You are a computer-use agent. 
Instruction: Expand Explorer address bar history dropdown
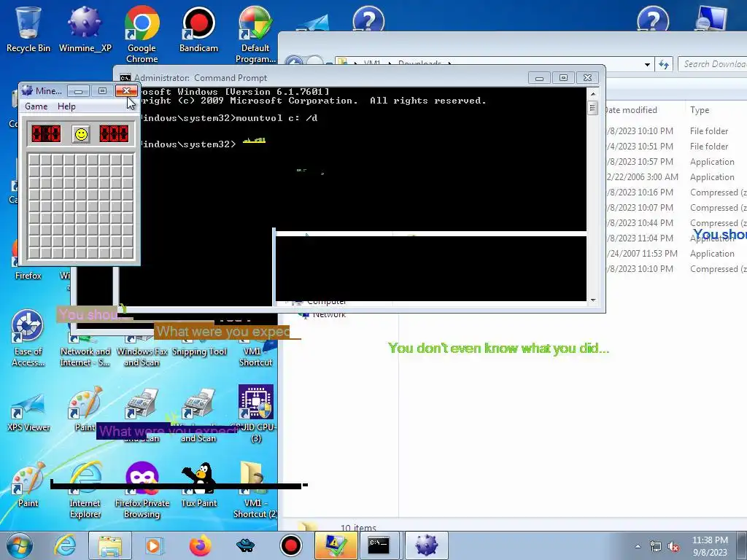pos(647,64)
